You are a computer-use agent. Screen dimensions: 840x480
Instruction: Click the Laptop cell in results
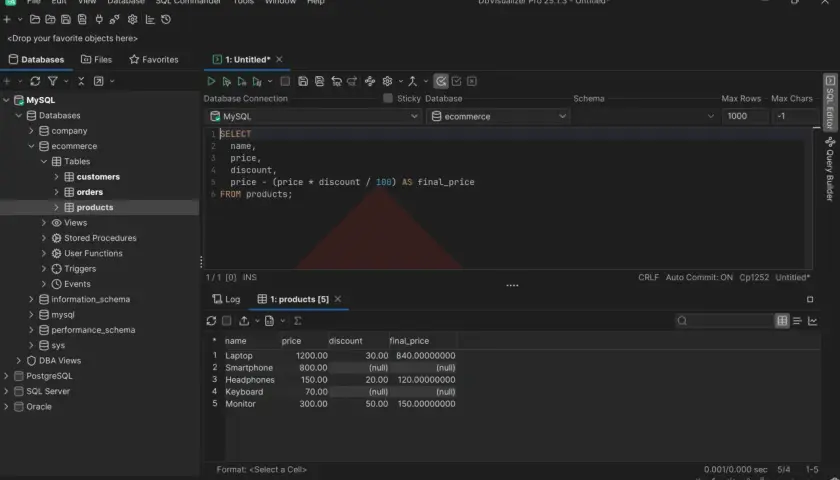pyautogui.click(x=252, y=356)
